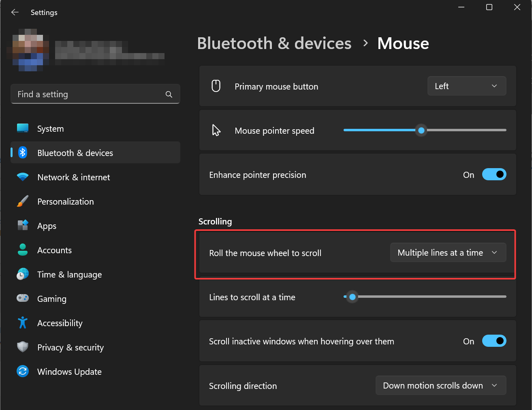Focus the Find a setting search box

pyautogui.click(x=89, y=94)
